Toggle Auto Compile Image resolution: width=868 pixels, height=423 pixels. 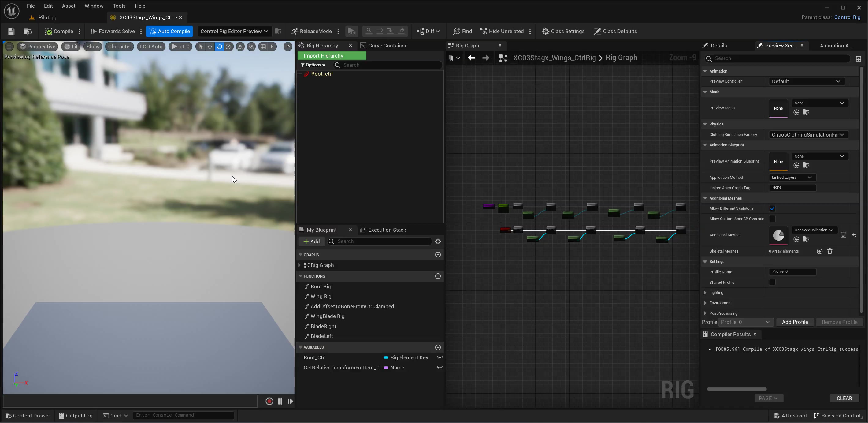(x=169, y=31)
